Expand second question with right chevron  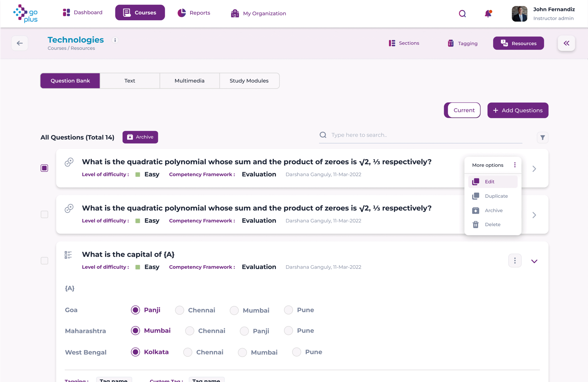point(534,215)
